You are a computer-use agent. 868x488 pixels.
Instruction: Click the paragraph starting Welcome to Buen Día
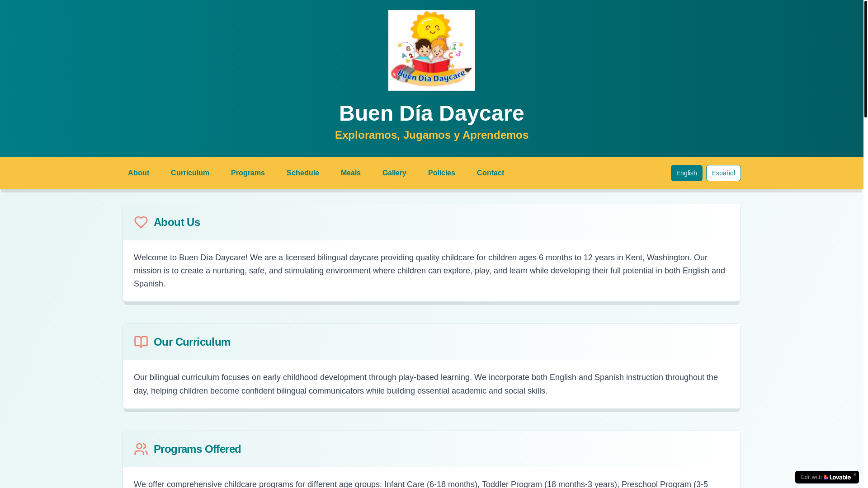[431, 271]
